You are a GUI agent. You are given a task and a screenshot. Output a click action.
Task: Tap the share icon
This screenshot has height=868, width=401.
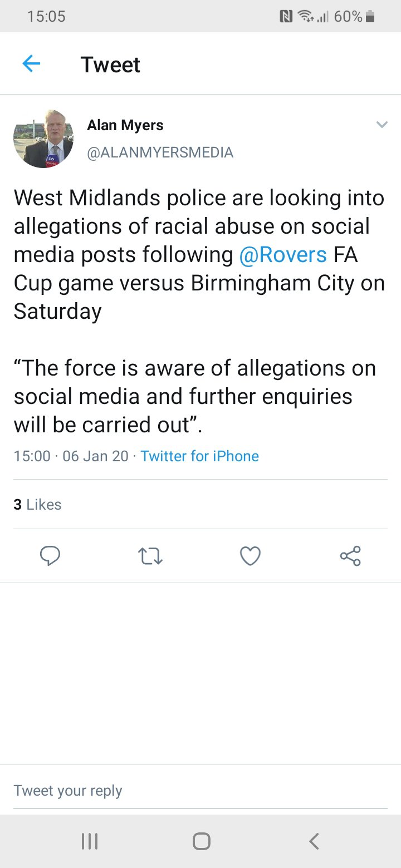(x=350, y=556)
